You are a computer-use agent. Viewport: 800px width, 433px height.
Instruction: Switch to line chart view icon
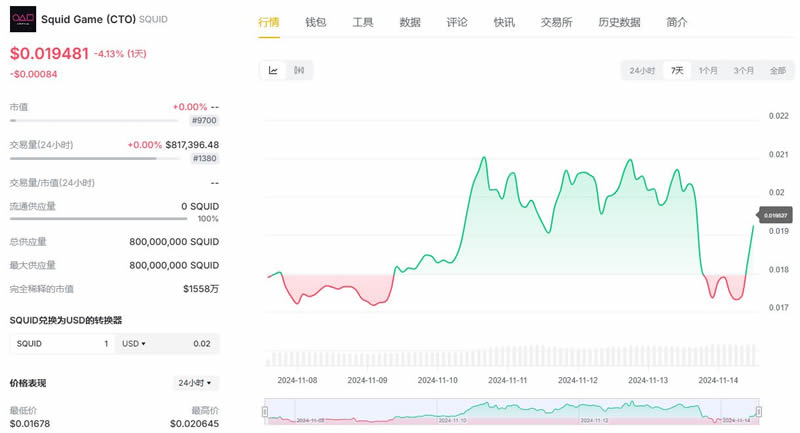(273, 70)
